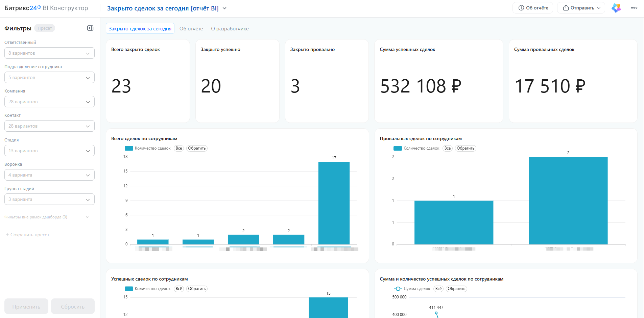Toggle Обратить in Успешных сделок chart legend

(x=197, y=289)
